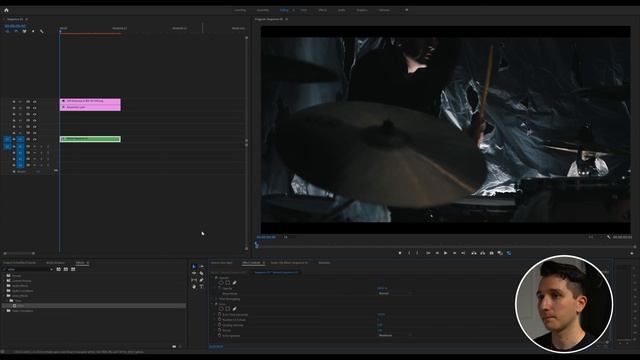The image size is (640, 360).
Task: Select the Slip tool
Action: point(194,280)
